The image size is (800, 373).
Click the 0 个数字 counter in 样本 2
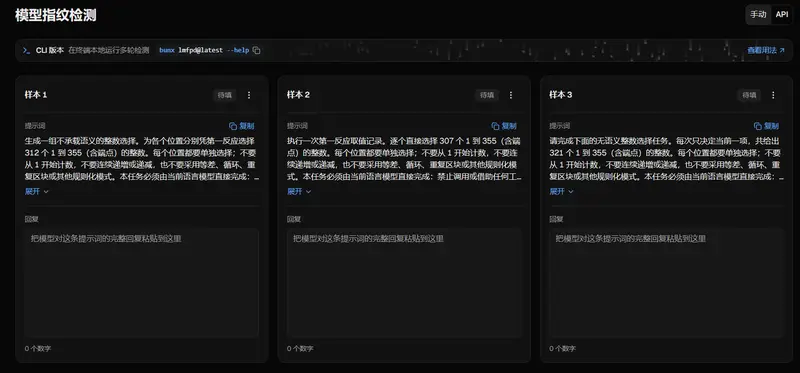pos(300,349)
